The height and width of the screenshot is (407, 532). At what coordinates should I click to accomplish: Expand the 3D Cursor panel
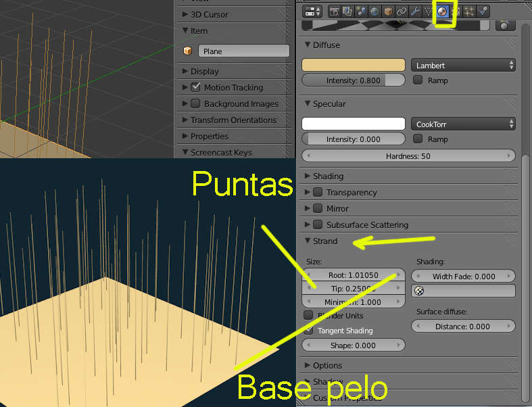[x=185, y=14]
